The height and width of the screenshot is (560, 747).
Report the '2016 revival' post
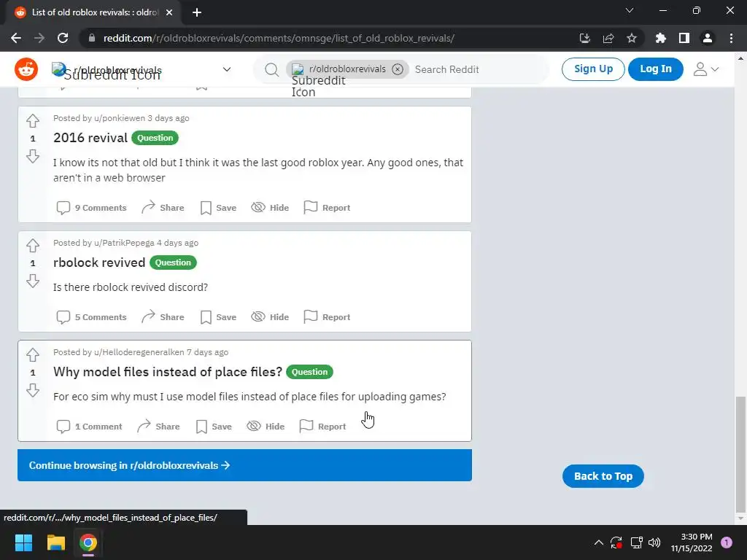coord(327,208)
